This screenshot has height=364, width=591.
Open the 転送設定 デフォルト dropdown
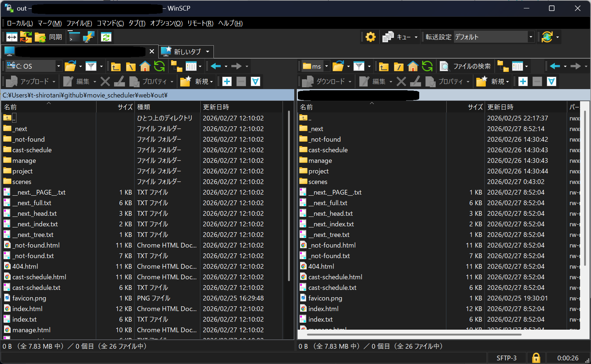(x=531, y=37)
